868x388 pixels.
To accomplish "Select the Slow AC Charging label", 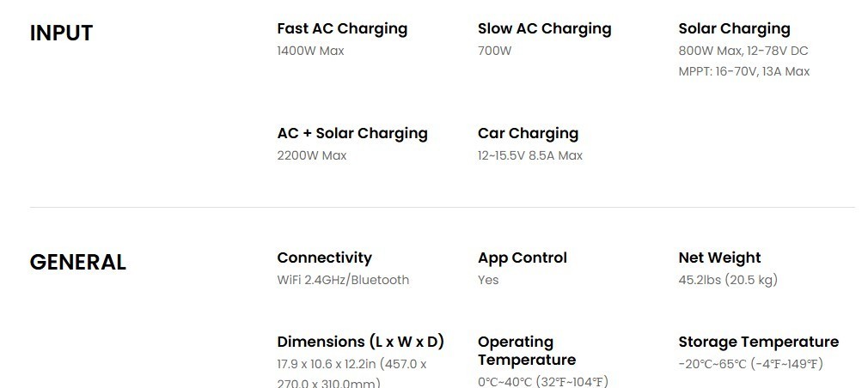I will pos(545,28).
